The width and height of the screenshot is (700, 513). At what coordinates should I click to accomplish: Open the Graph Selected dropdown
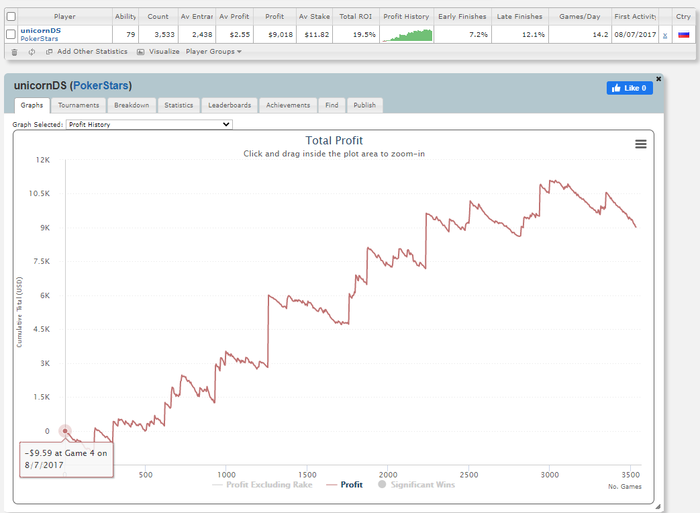pos(149,124)
